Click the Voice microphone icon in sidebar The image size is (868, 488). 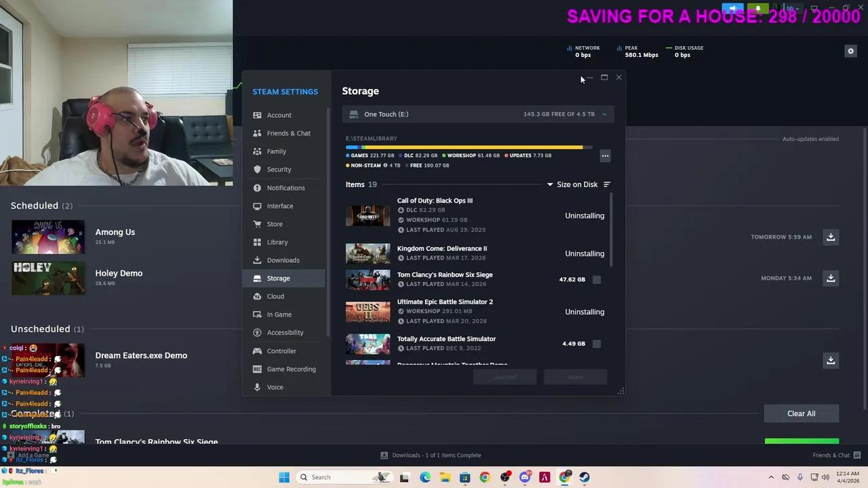click(257, 387)
